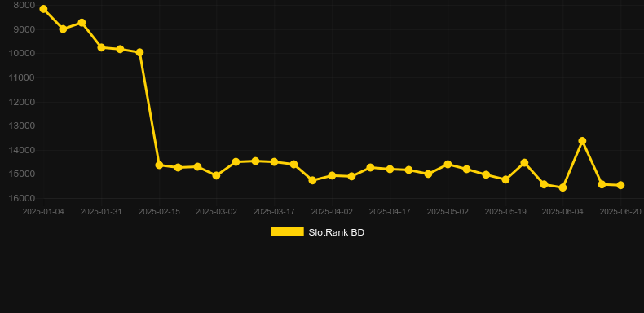This screenshot has height=313, width=644.
Task: Click the 2025-03-02 x-axis label
Action: pos(216,212)
